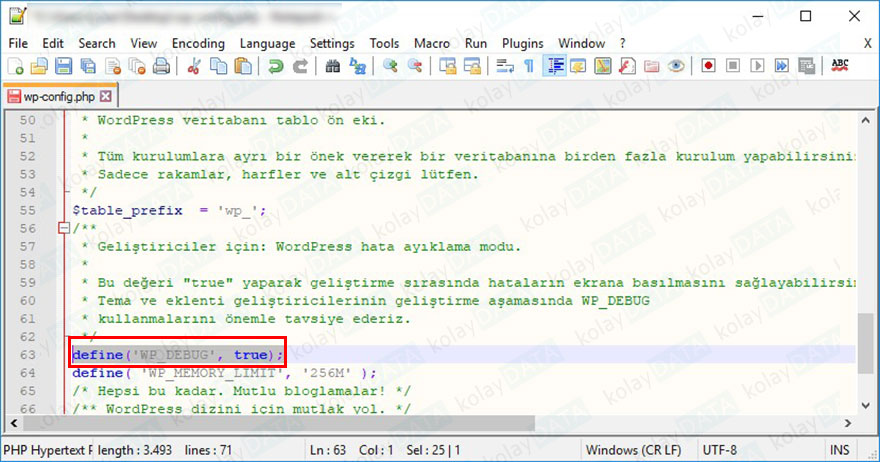Zoom in using the magnifier plus icon
The width and height of the screenshot is (880, 462).
pyautogui.click(x=390, y=66)
